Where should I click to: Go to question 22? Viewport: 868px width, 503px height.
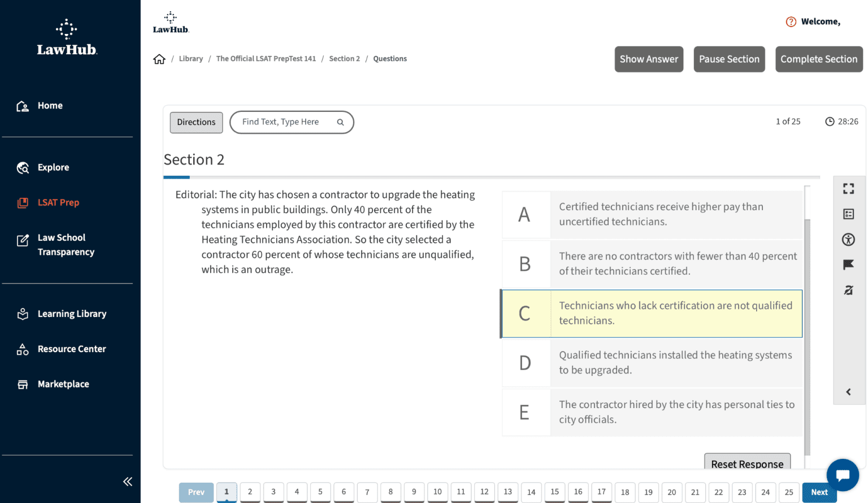tap(719, 492)
